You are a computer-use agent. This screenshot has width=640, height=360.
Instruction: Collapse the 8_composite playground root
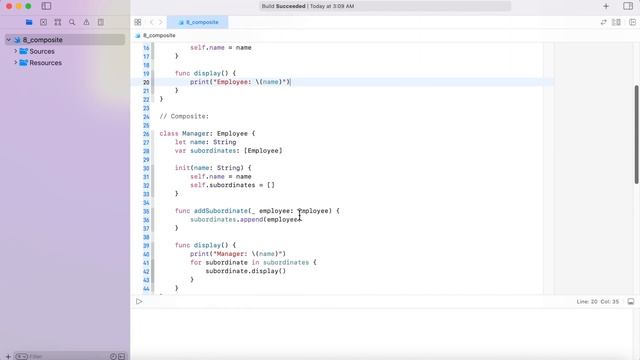pos(9,40)
